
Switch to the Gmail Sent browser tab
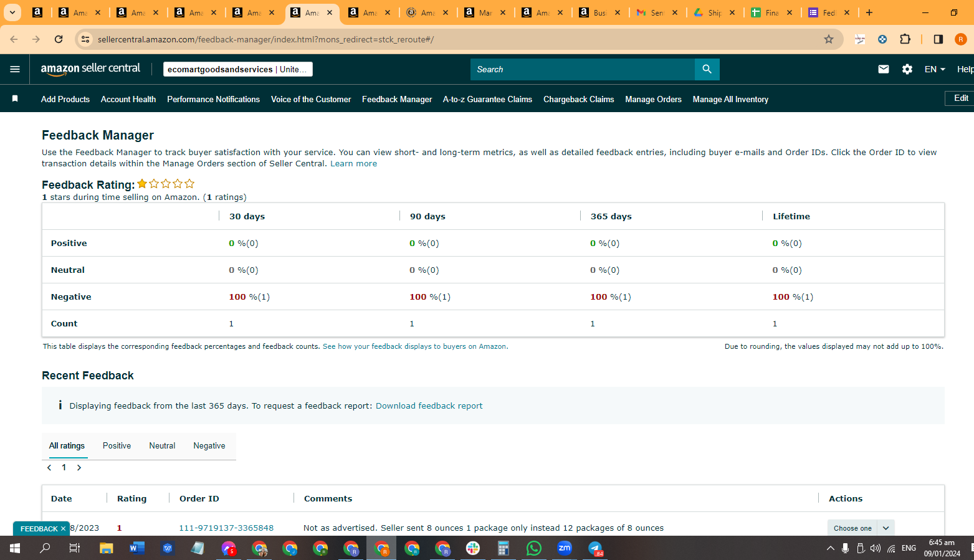click(657, 12)
